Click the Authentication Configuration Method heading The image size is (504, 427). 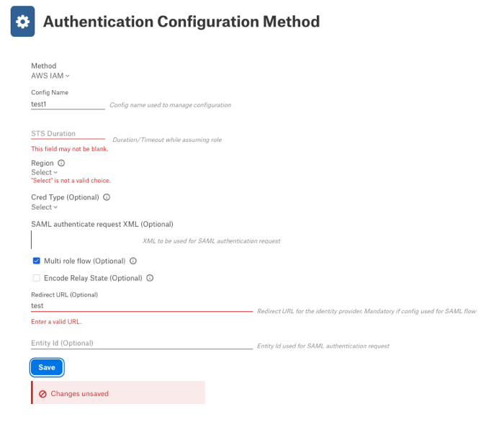pyautogui.click(x=181, y=22)
